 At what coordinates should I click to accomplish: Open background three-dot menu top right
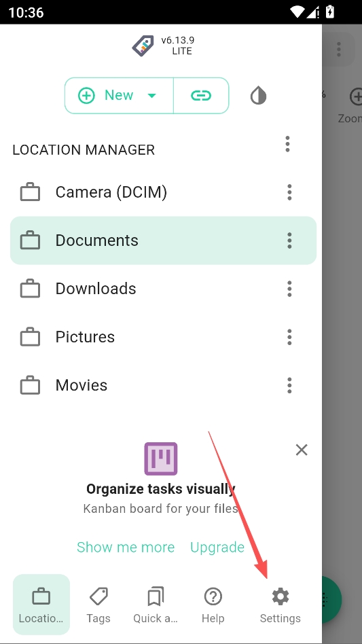tap(339, 50)
